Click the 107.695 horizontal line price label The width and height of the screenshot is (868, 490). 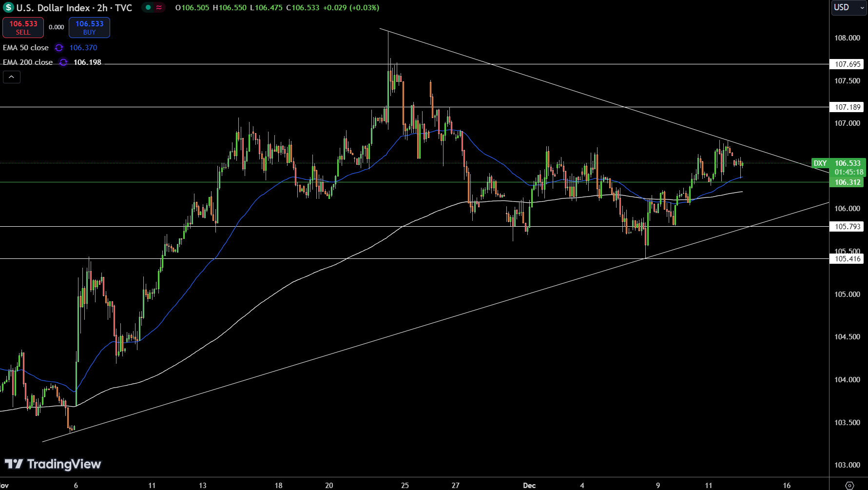pyautogui.click(x=847, y=64)
